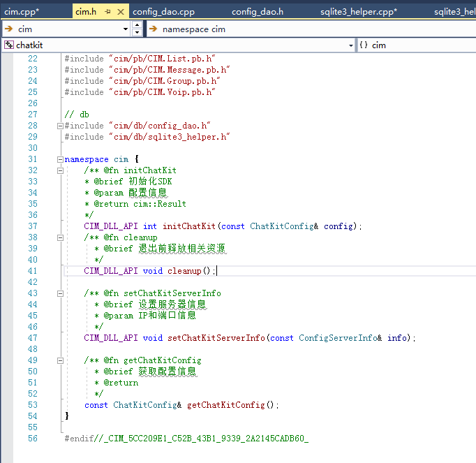Open the namespace cim navigation dropdown

tap(311, 29)
